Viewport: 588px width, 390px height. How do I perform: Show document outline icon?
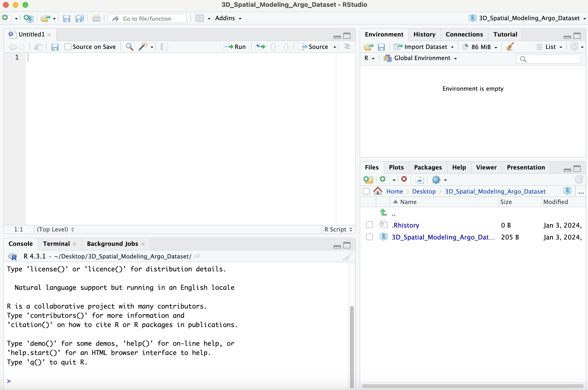(x=347, y=46)
